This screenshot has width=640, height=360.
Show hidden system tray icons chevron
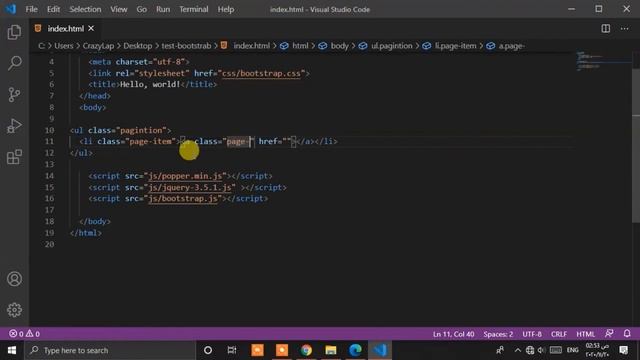[x=518, y=350]
